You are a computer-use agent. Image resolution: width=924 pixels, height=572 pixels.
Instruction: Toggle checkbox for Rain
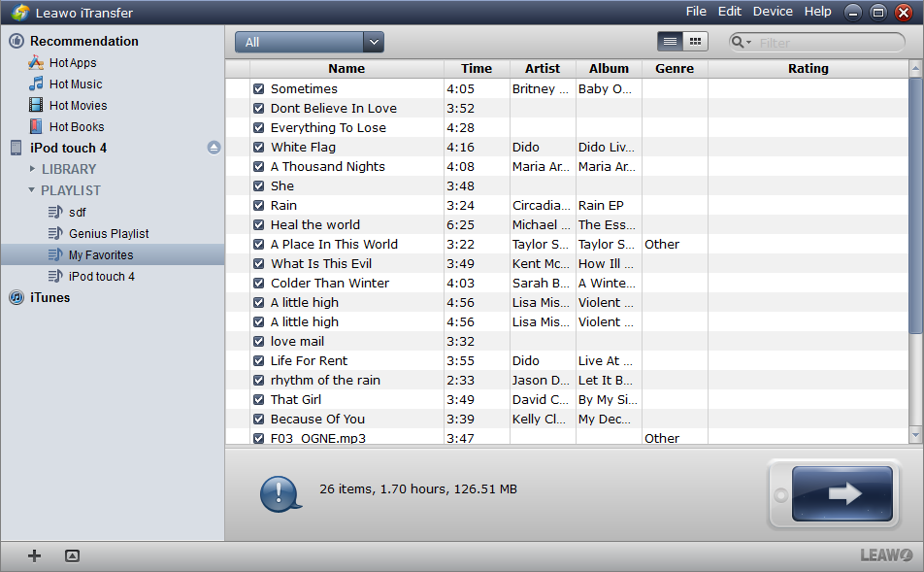click(x=258, y=205)
